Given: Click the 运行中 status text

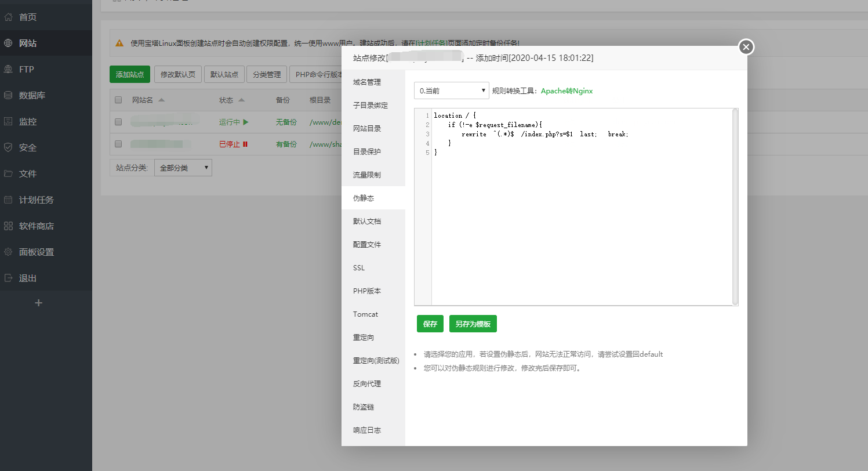Looking at the screenshot, I should 230,122.
